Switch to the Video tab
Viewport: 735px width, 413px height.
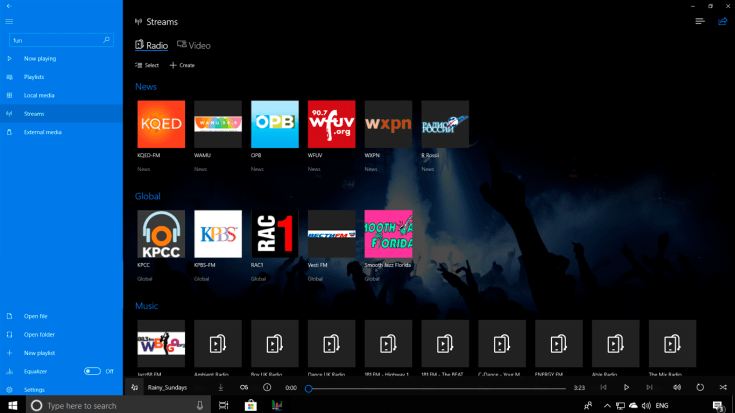[194, 45]
